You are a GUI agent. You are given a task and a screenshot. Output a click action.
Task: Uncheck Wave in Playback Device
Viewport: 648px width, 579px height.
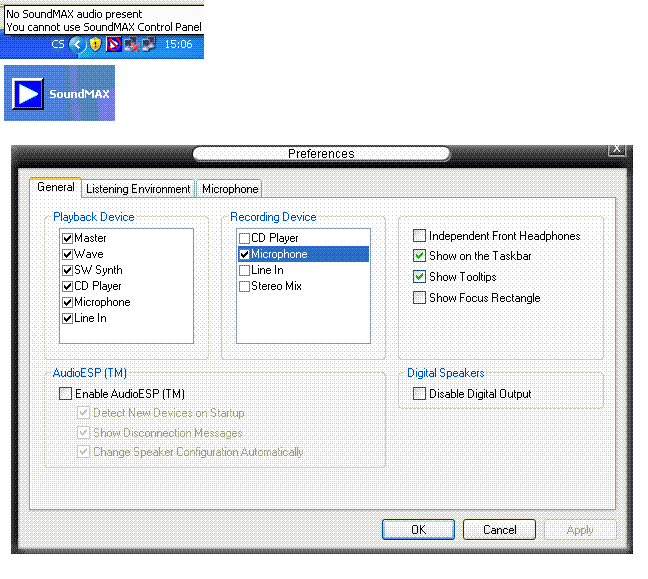pos(67,254)
